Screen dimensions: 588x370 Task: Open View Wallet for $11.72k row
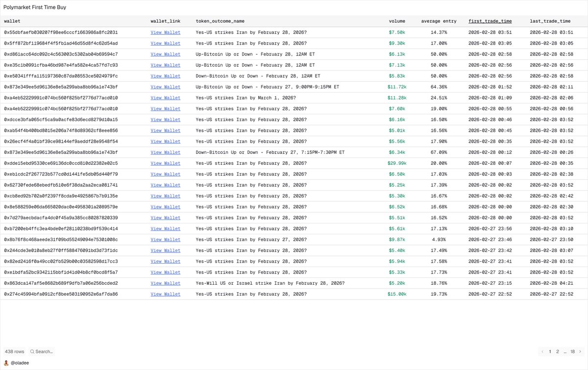point(165,87)
